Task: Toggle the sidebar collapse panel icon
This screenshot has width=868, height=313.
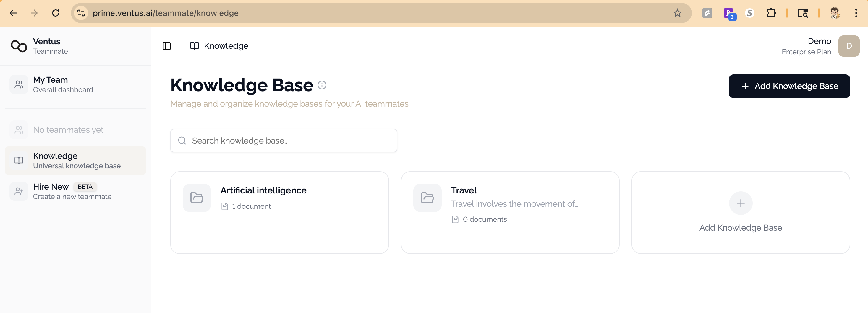Action: 166,46
